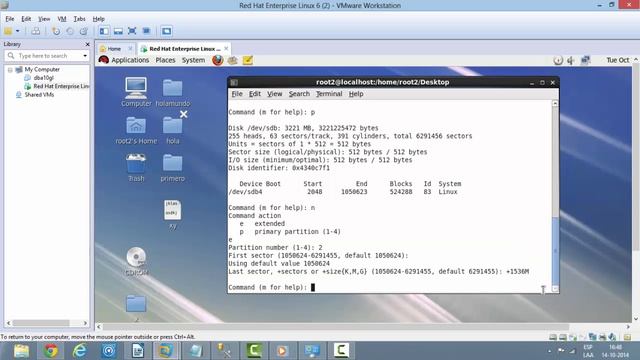The image size is (640, 360).
Task: Click the horizontal scrollbar below VM view
Action: 335,327
